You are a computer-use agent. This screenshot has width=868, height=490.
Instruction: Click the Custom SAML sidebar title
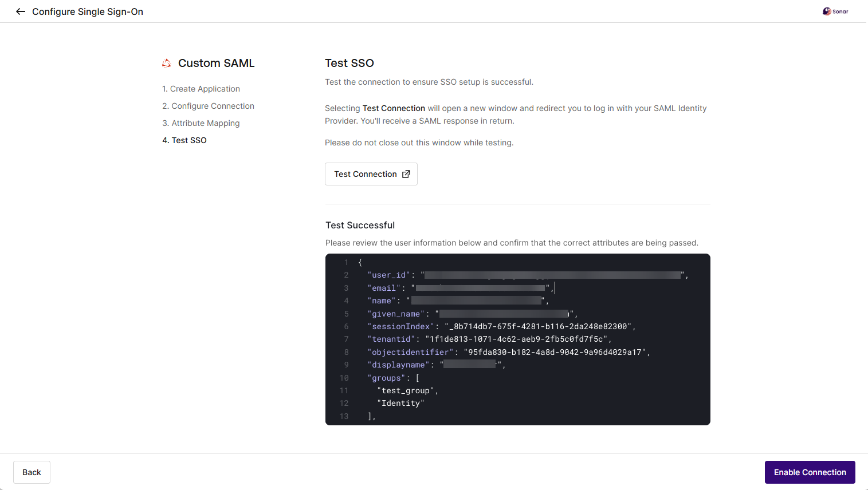pyautogui.click(x=216, y=63)
